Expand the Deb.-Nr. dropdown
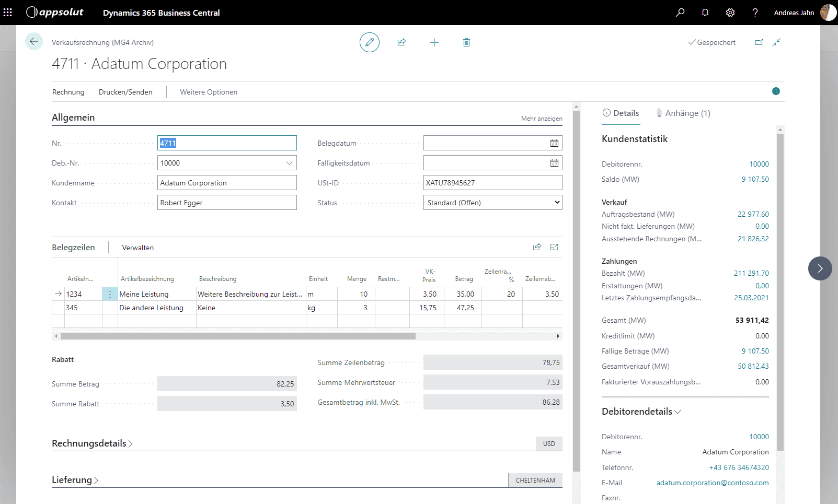 pyautogui.click(x=289, y=163)
